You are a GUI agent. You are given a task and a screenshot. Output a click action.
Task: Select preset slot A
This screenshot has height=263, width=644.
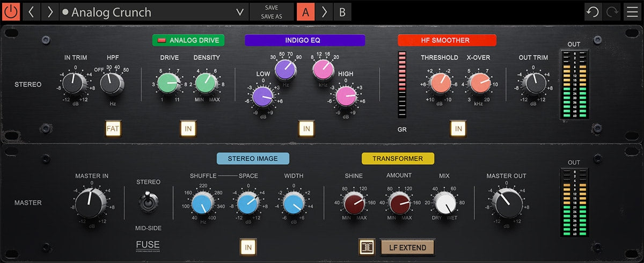305,12
